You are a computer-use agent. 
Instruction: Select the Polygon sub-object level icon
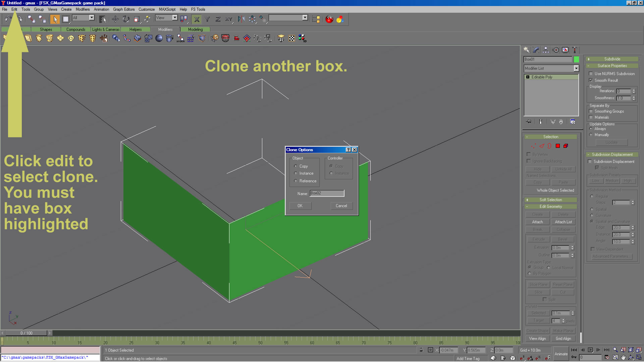coord(558,146)
